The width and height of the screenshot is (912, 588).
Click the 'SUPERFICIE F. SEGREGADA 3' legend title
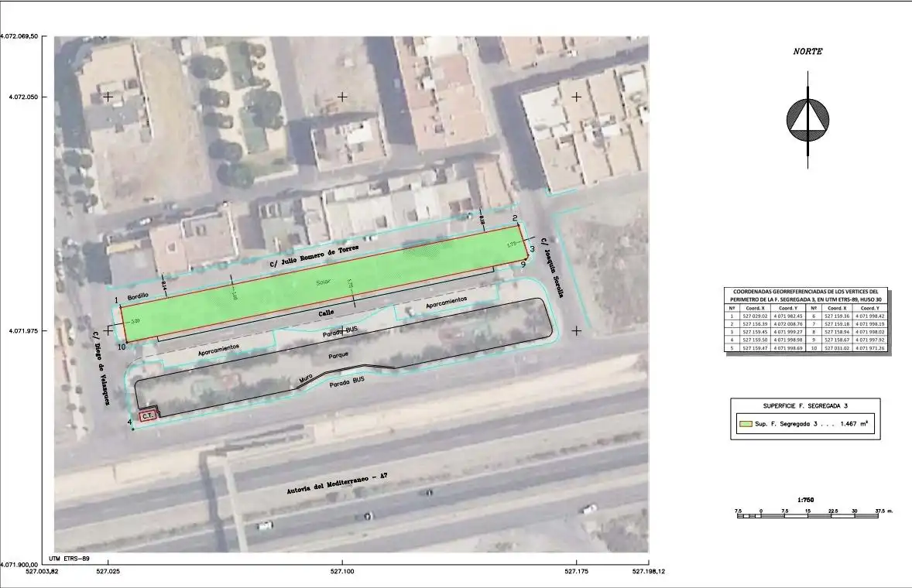coord(805,406)
